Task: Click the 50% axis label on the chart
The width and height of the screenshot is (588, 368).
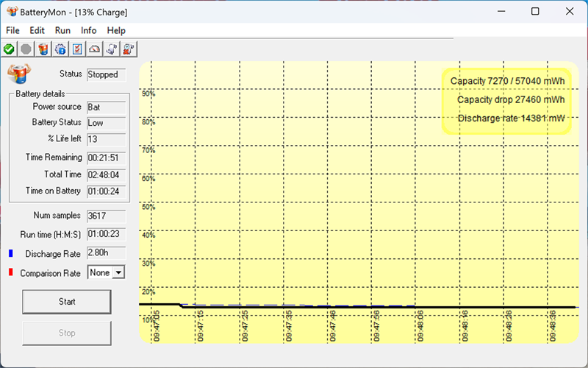Action: [148, 207]
